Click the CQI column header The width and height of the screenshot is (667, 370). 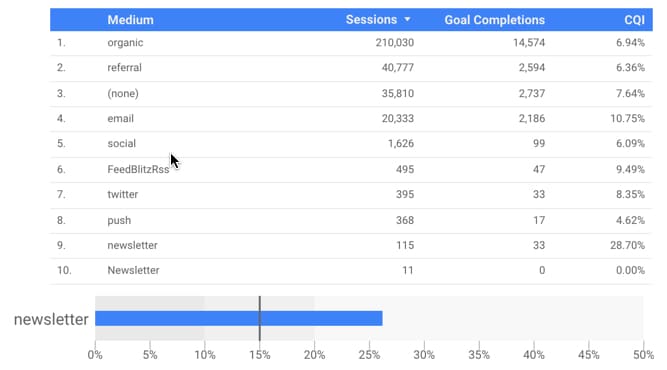point(634,20)
